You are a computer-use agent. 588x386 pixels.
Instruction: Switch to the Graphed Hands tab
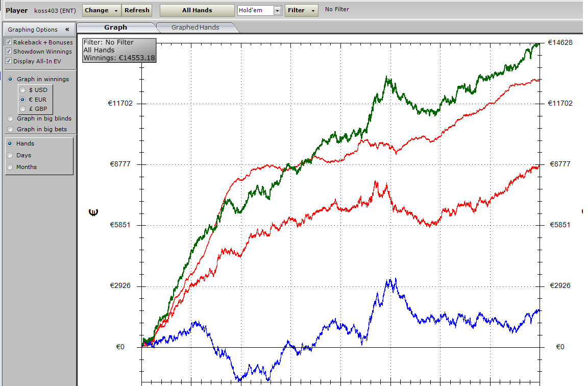(195, 28)
